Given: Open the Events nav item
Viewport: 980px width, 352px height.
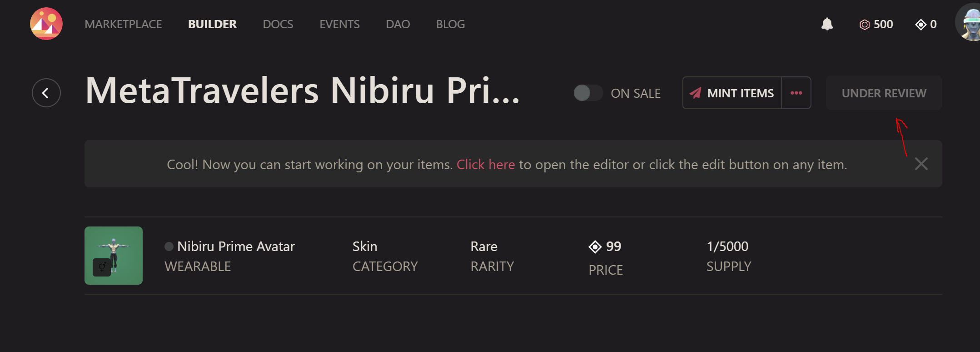Looking at the screenshot, I should click(x=339, y=24).
